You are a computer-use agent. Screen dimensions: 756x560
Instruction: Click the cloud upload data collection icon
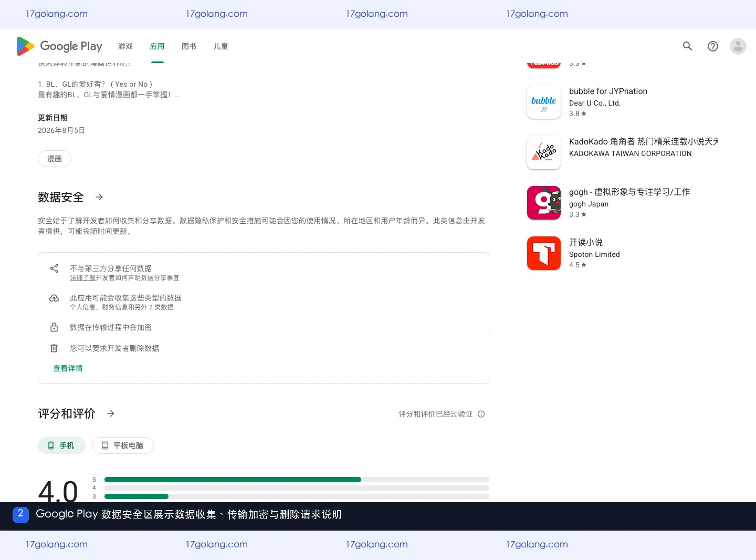click(54, 298)
